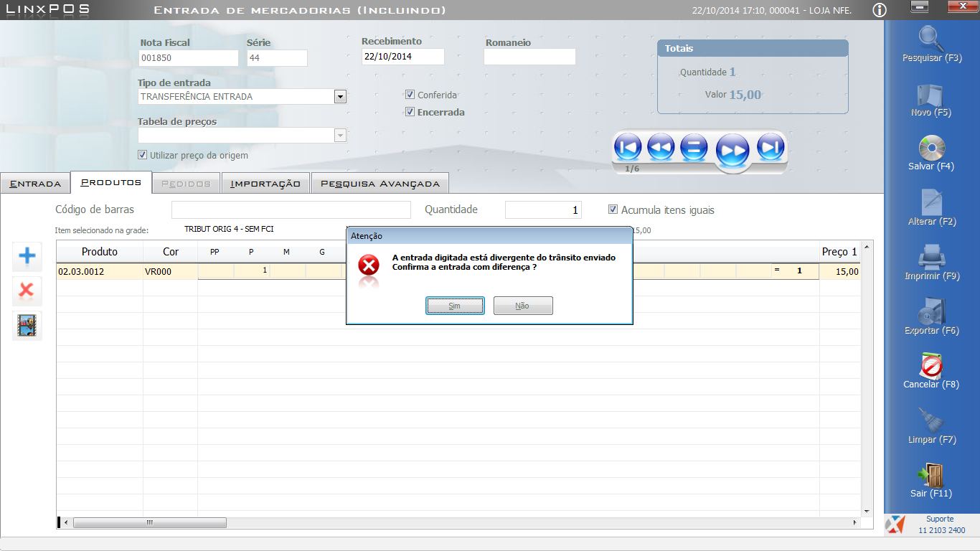Confirm with the Sim button
980x551 pixels.
(x=455, y=306)
